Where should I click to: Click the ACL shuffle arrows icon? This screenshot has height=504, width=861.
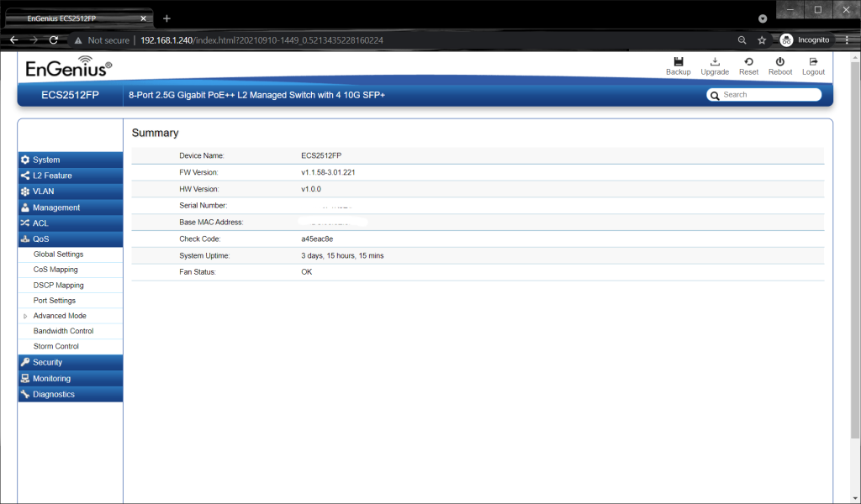pos(25,223)
